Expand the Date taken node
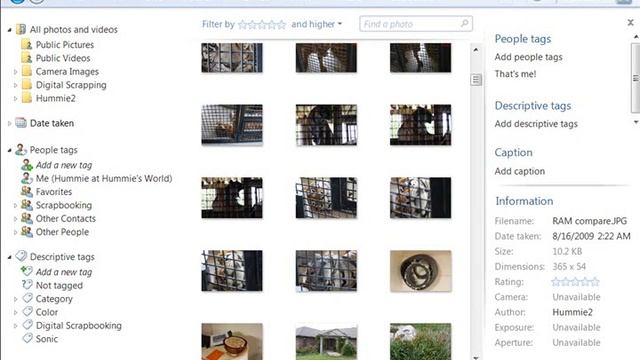 point(9,123)
